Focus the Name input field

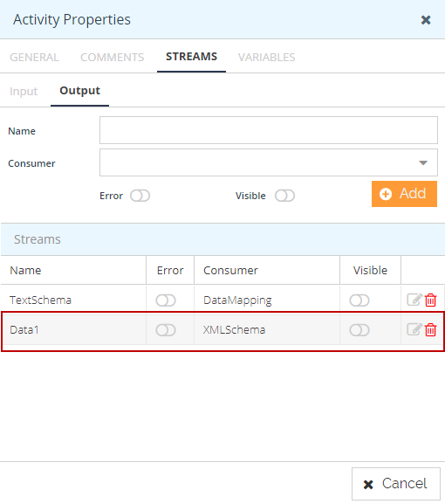click(x=269, y=130)
